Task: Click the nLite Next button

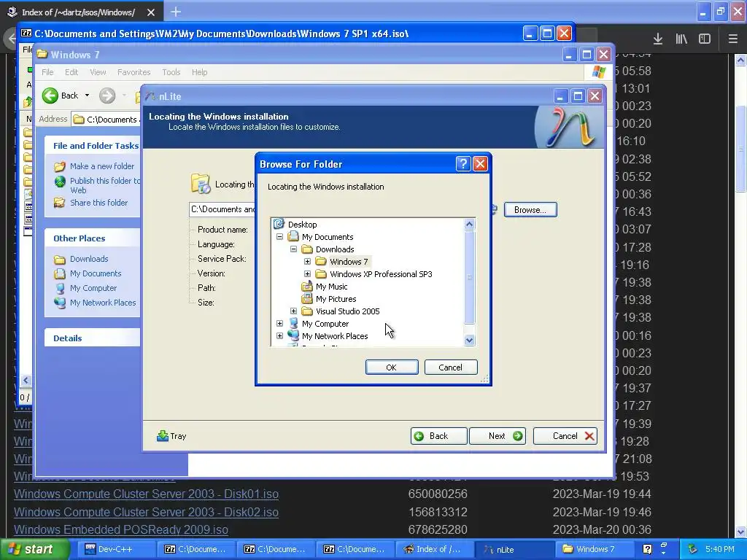Action: (x=498, y=436)
